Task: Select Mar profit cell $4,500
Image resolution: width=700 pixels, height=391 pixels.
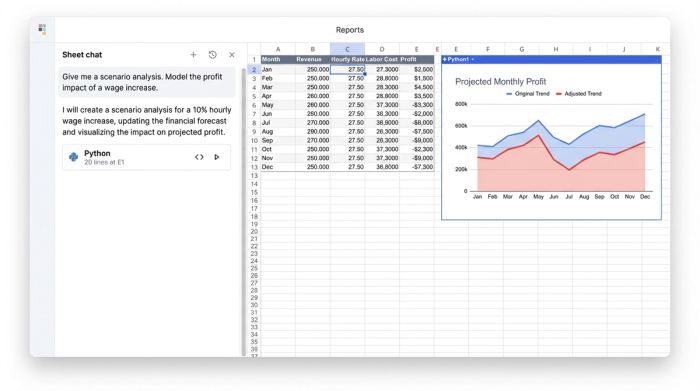Action: click(417, 87)
